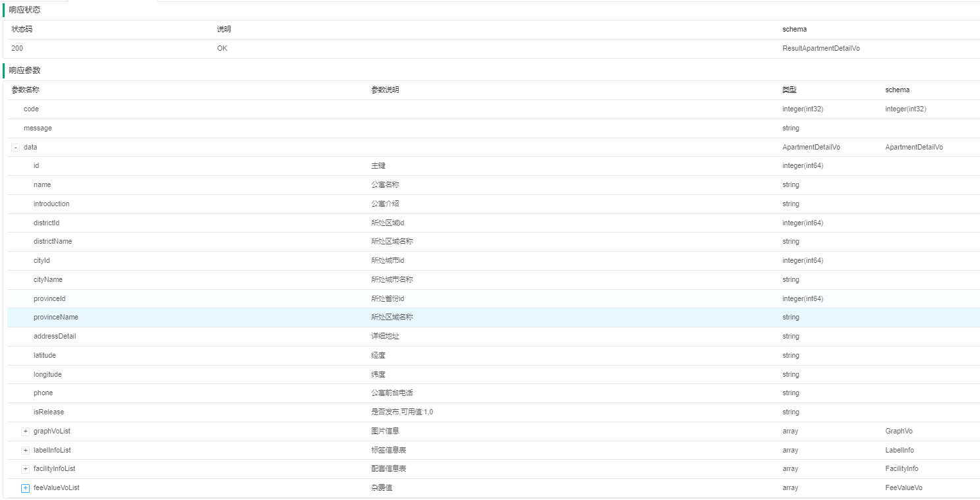Click the 所处省份id description
Screen dimensions: 980x500
pyautogui.click(x=388, y=299)
